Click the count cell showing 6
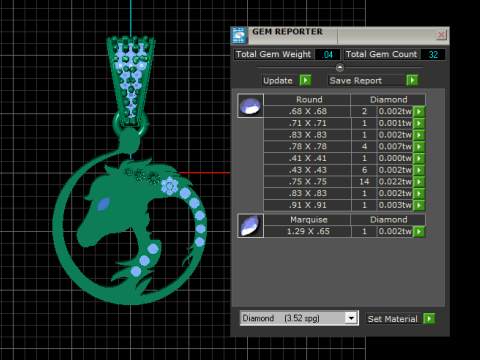Image resolution: width=480 pixels, height=360 pixels. 364,170
